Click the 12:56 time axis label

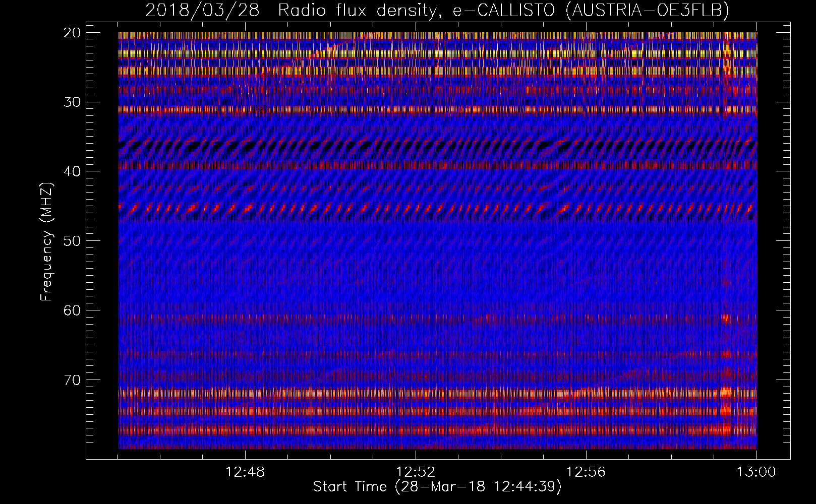click(586, 472)
